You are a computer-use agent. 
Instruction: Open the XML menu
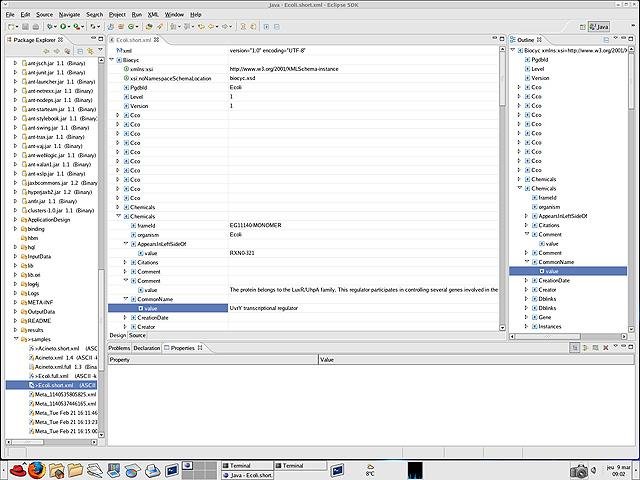pos(153,15)
